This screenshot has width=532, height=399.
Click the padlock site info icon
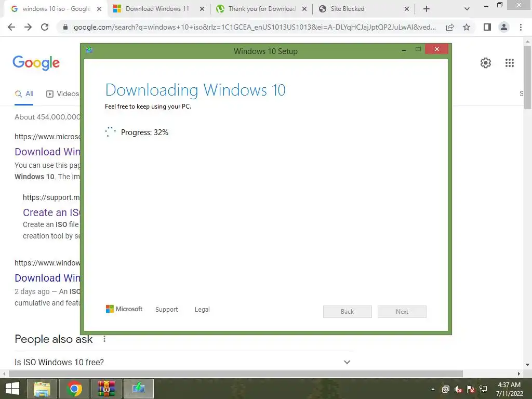point(65,27)
